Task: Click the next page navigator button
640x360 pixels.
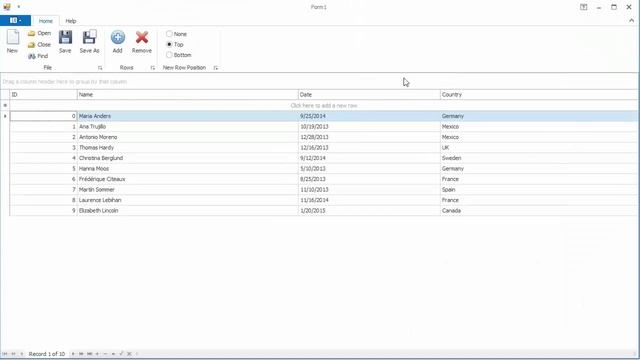Action: click(x=81, y=354)
